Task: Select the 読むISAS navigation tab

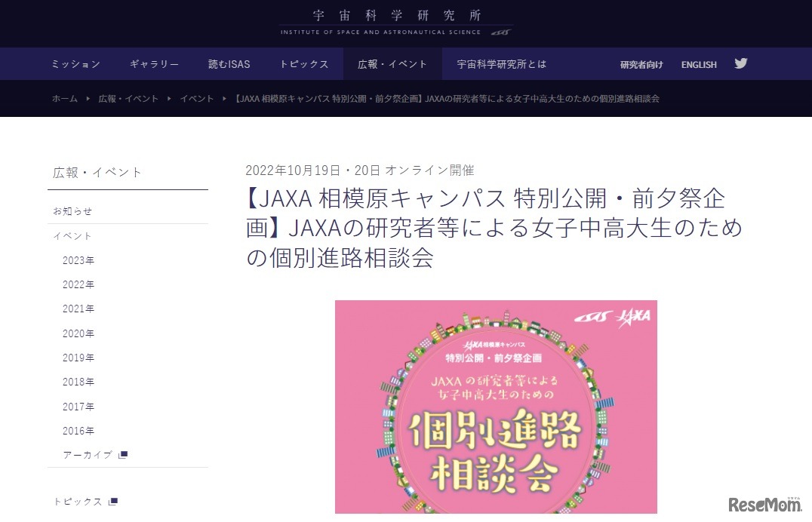Action: tap(229, 64)
